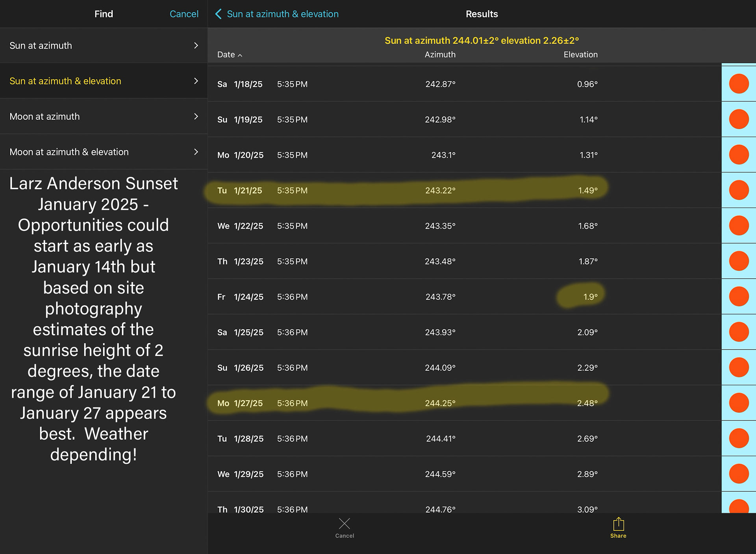Expand the Moon at azimuth chevron
Screen dimensions: 756x554
[x=196, y=117]
